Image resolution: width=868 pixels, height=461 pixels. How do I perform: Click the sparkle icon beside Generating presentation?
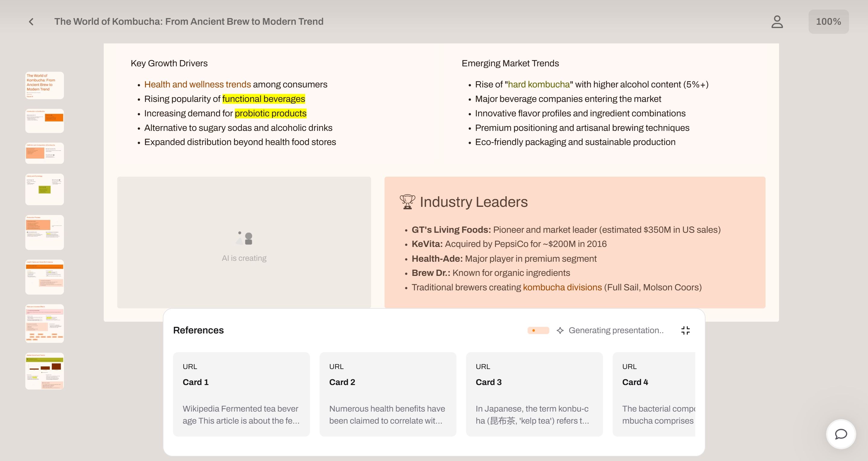[560, 330]
